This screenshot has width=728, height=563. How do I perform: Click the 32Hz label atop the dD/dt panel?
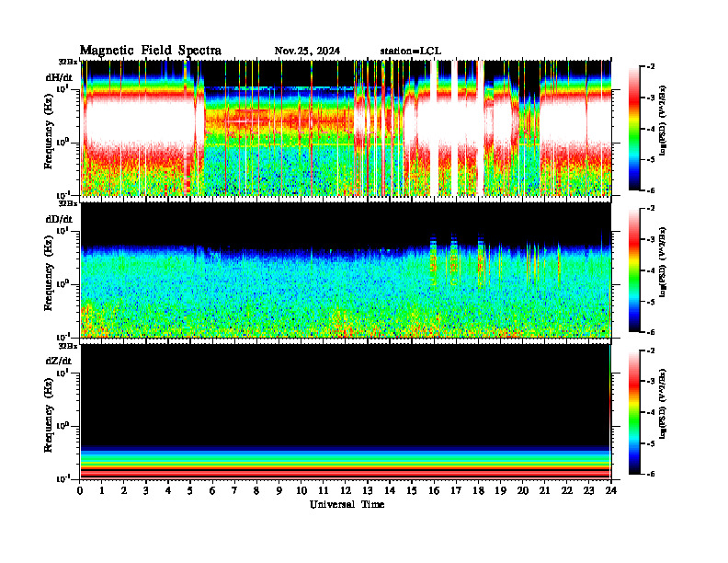click(68, 203)
